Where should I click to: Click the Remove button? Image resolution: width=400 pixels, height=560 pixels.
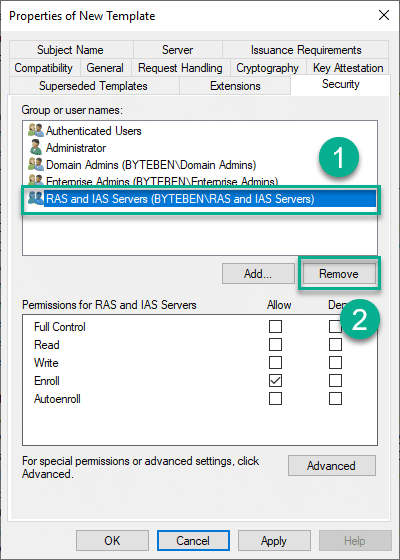pos(339,274)
